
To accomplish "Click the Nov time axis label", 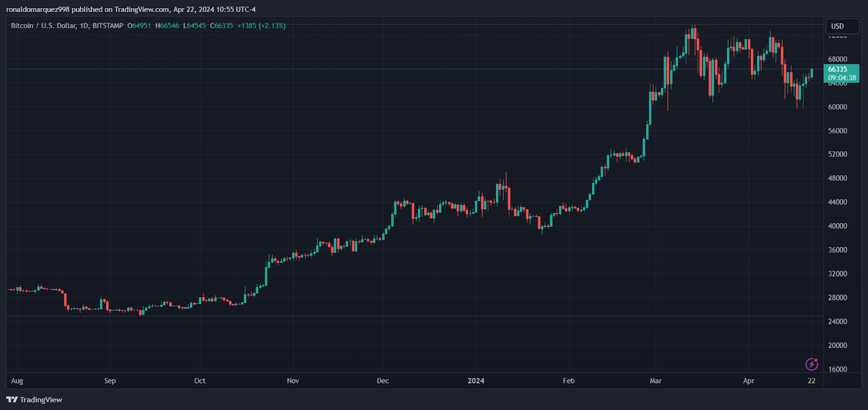I will pyautogui.click(x=293, y=381).
